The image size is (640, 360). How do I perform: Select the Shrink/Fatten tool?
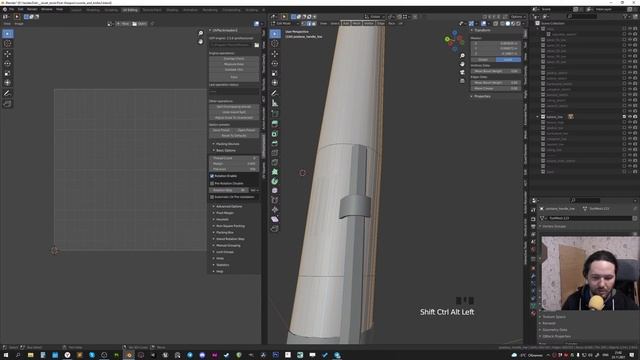click(275, 209)
